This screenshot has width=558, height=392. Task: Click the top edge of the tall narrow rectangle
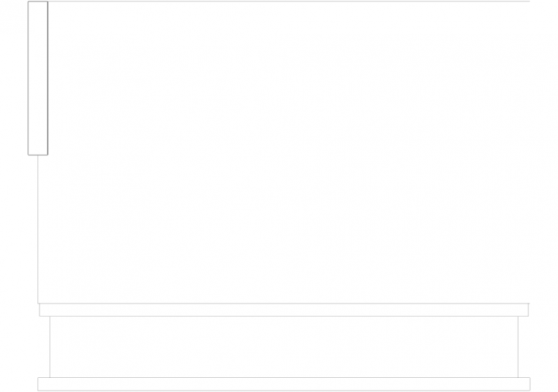click(x=38, y=1)
